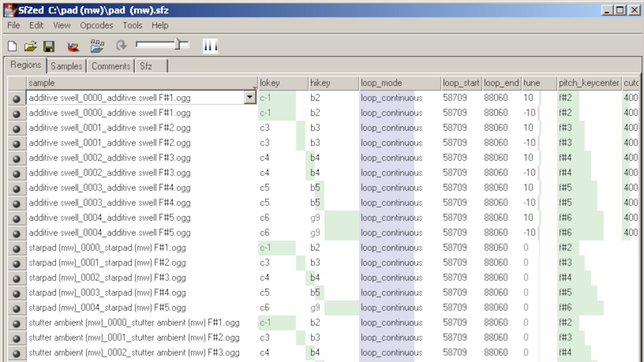Image resolution: width=644 pixels, height=362 pixels.
Task: Open the Opcodes menu
Action: 96,25
